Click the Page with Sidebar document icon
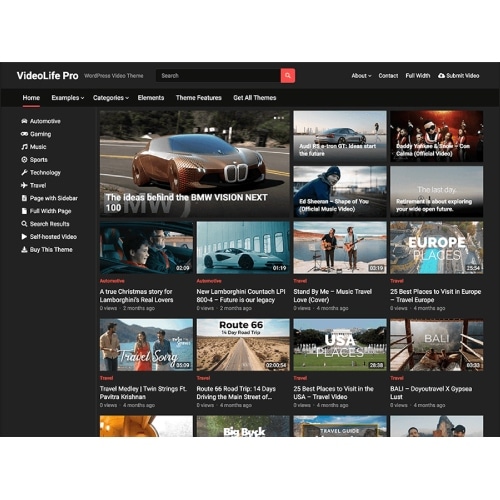 tap(24, 198)
